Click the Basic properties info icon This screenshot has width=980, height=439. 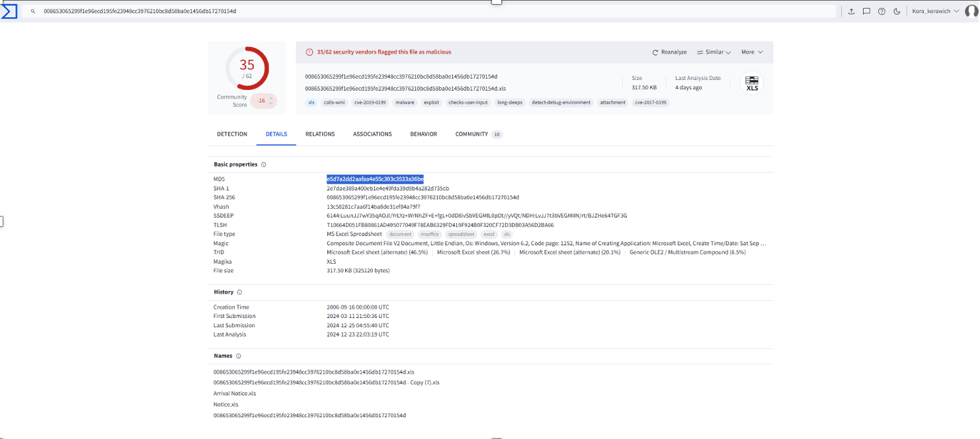[264, 165]
